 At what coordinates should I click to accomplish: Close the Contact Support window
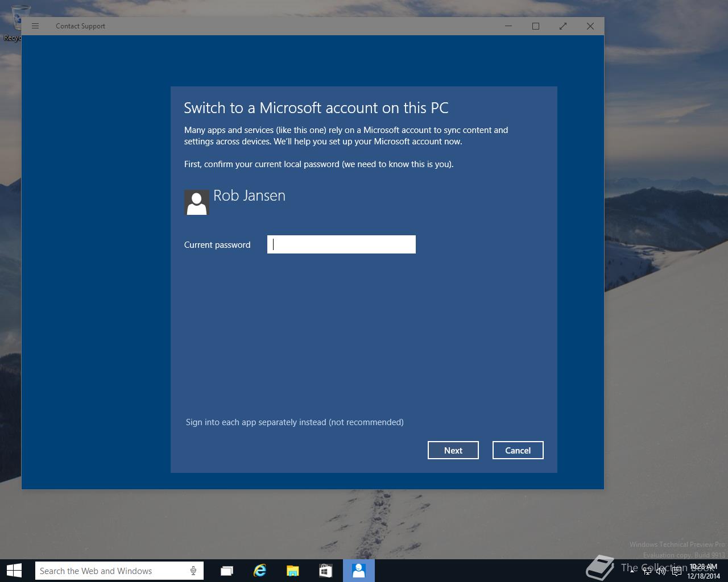coord(590,26)
